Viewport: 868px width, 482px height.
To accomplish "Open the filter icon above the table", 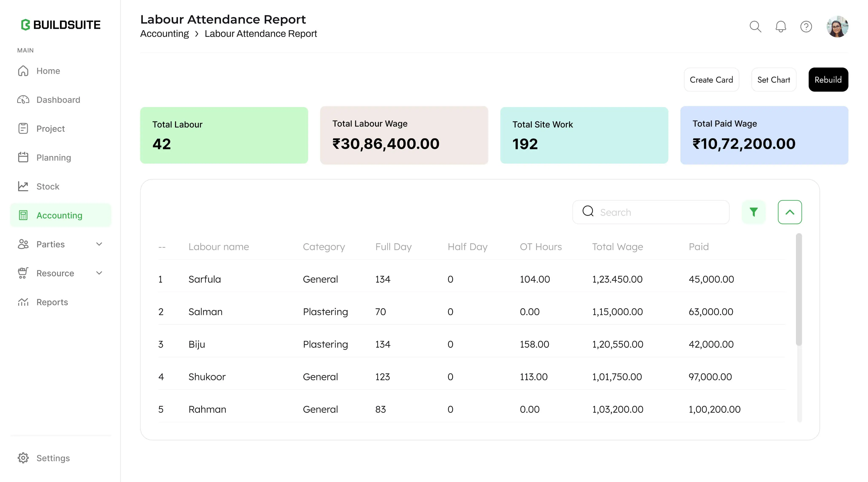I will point(754,212).
